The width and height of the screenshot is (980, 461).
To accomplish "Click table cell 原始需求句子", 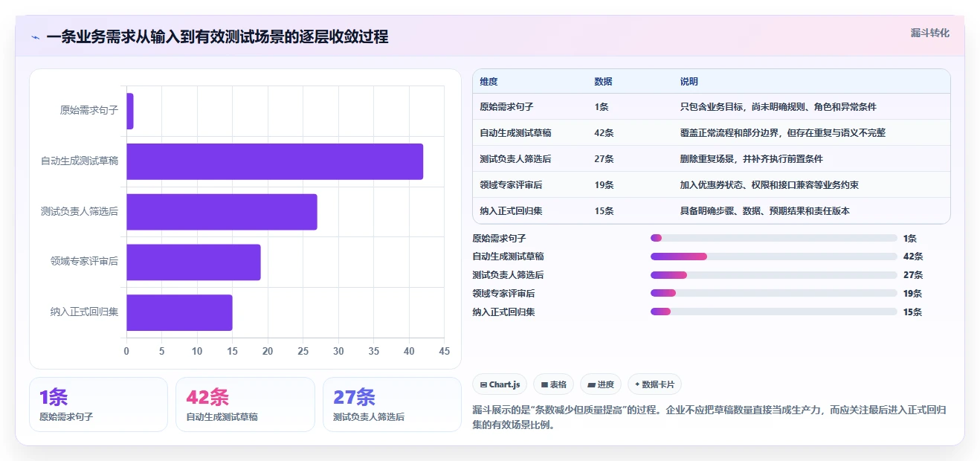I will (x=507, y=107).
